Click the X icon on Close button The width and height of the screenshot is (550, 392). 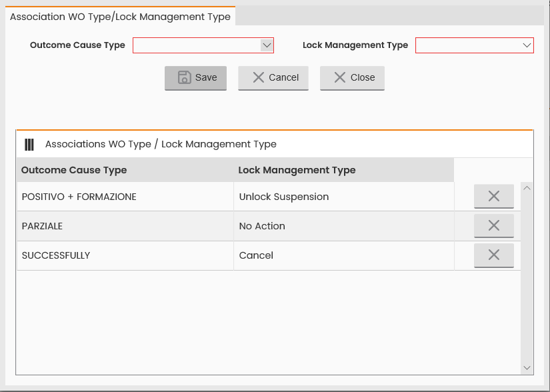tap(340, 77)
